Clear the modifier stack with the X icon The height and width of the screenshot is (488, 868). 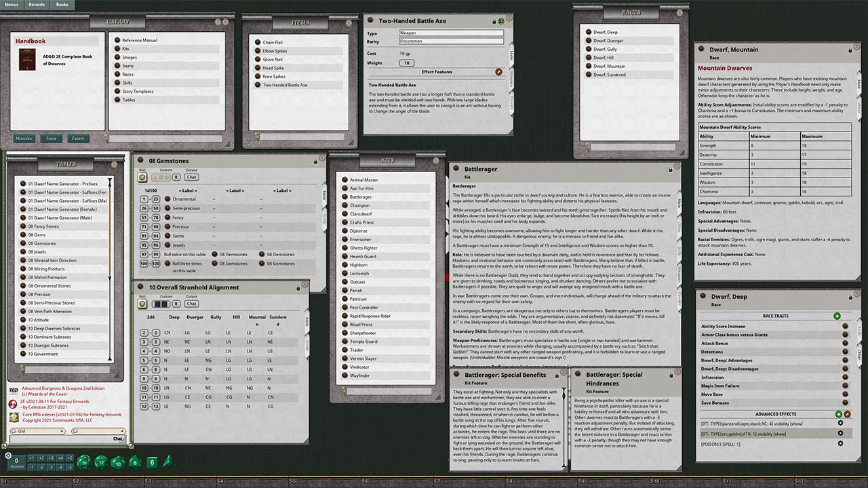click(8, 455)
